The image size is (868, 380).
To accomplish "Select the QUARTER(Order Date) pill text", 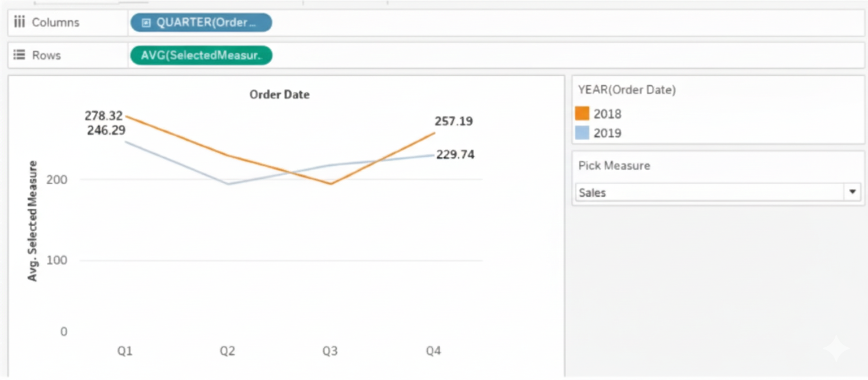I will pyautogui.click(x=206, y=23).
